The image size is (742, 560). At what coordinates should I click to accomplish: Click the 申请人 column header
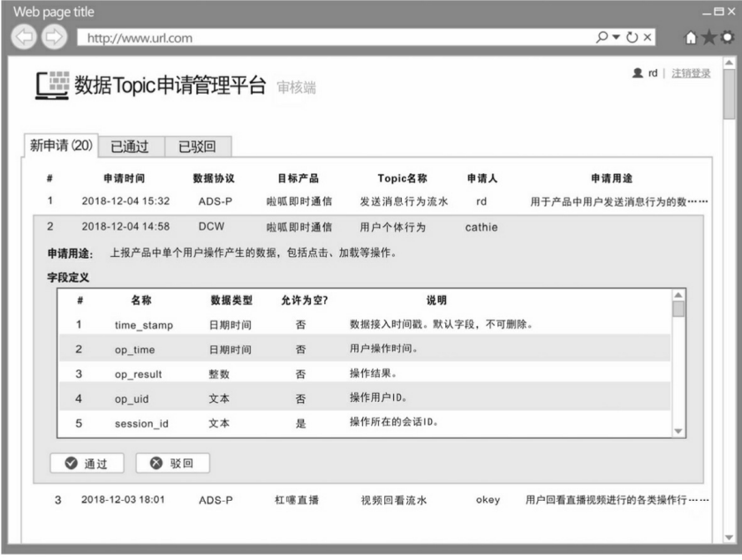pyautogui.click(x=481, y=178)
